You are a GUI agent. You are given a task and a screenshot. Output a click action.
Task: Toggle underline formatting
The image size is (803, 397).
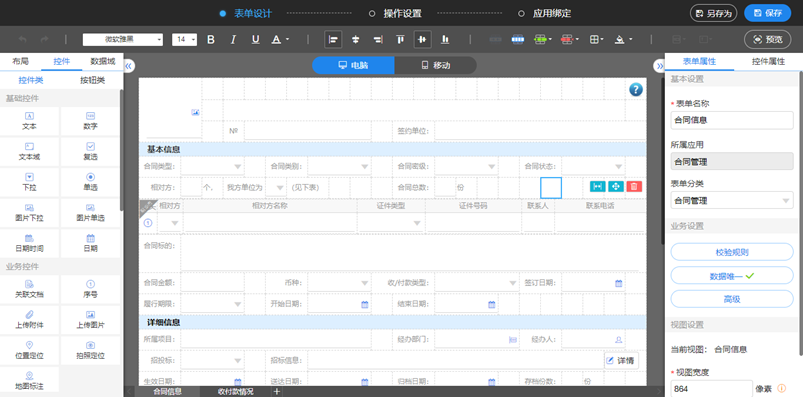tap(256, 39)
